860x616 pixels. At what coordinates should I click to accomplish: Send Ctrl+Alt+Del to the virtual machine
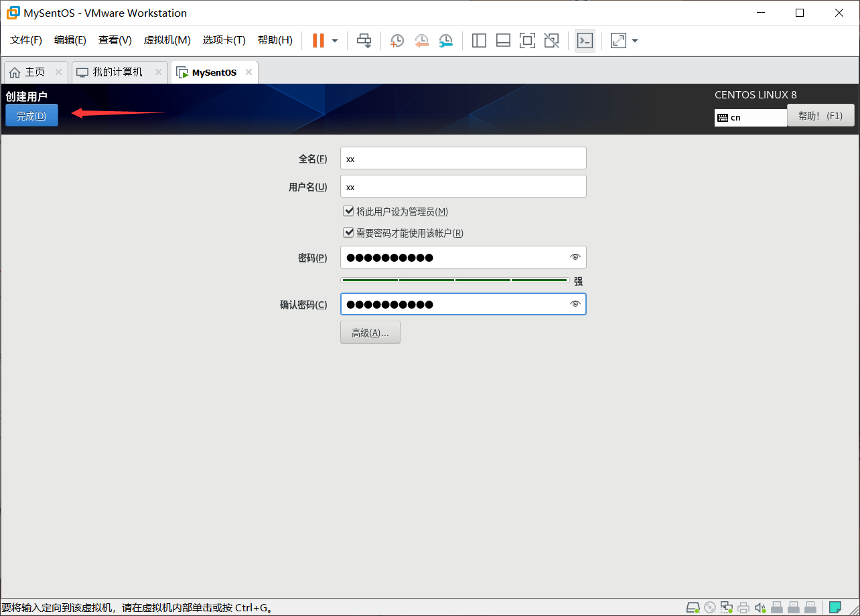click(364, 41)
